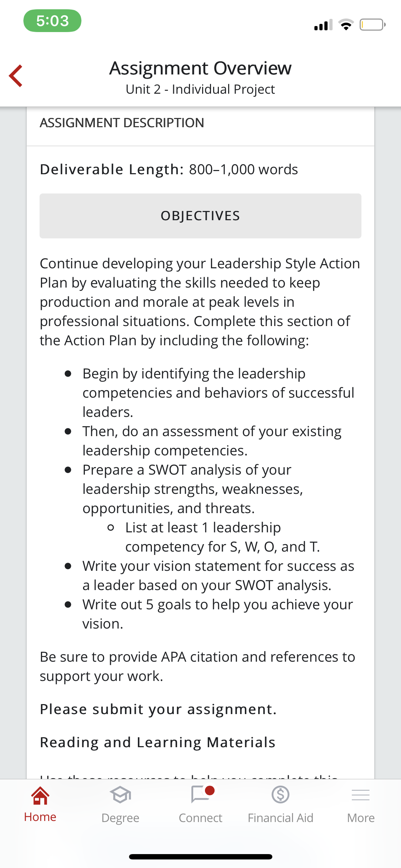This screenshot has width=401, height=868.
Task: Tap the Reading and Learning Materials heading
Action: coord(158,743)
